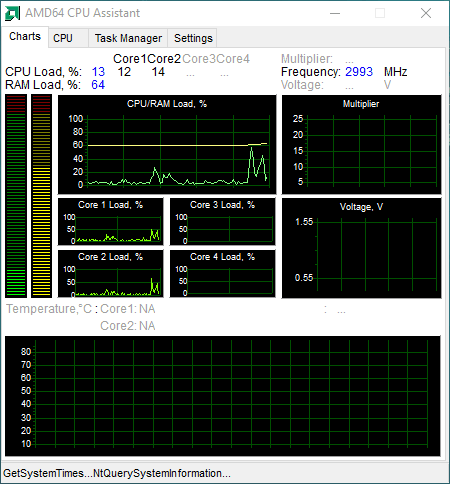Click the Frequency value 2993
450x484 pixels.
tap(359, 72)
